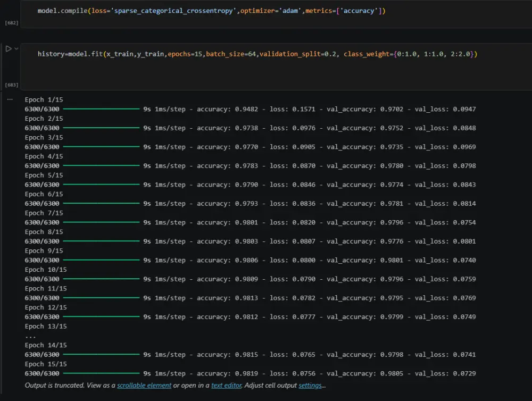Click the 'Epoch 8/15' output line

click(44, 232)
